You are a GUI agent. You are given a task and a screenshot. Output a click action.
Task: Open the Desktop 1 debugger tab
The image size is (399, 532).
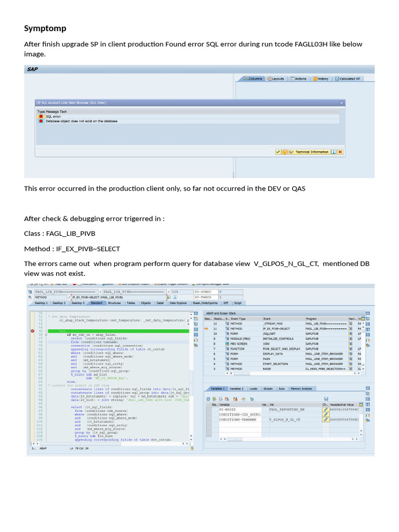pos(41,303)
